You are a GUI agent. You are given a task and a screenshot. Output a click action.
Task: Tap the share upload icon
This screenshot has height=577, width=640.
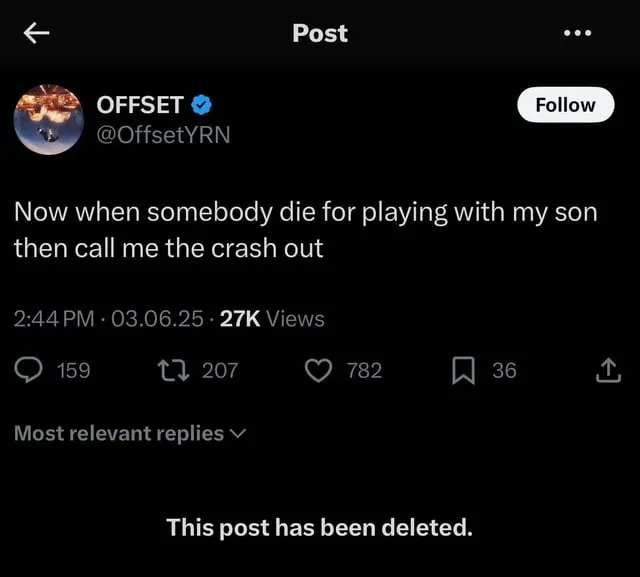(x=608, y=371)
